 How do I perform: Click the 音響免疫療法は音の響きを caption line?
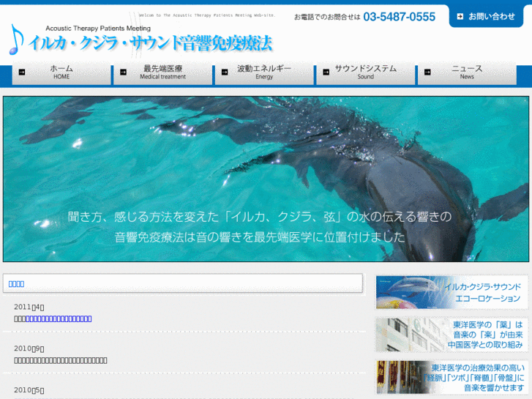[260, 237]
